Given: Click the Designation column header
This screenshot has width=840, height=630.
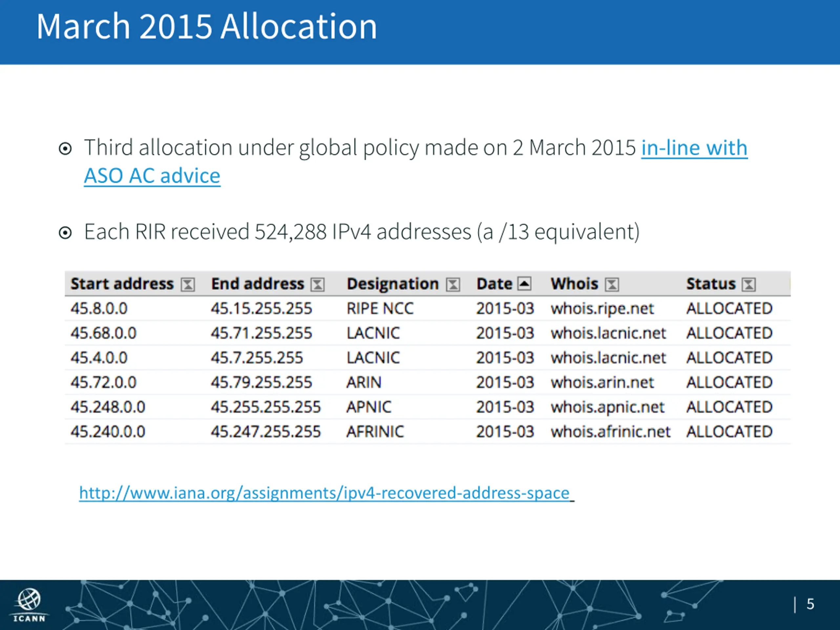Looking at the screenshot, I should [x=393, y=284].
